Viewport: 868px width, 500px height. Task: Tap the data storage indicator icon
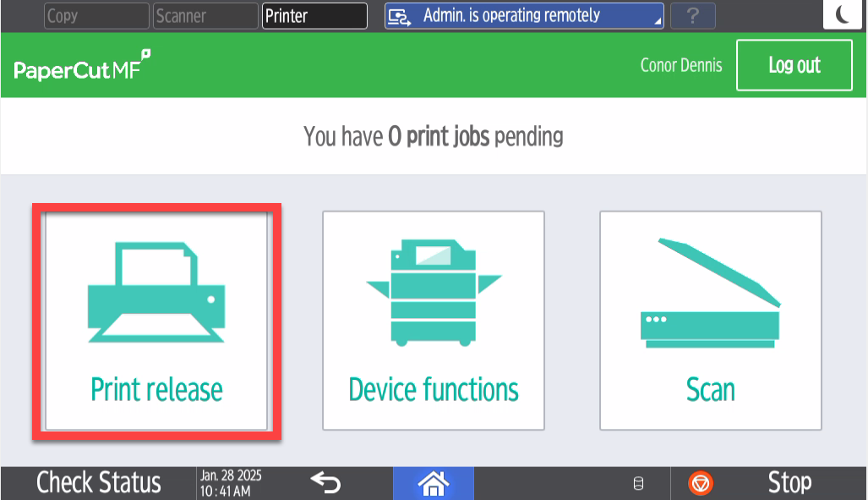pyautogui.click(x=638, y=484)
